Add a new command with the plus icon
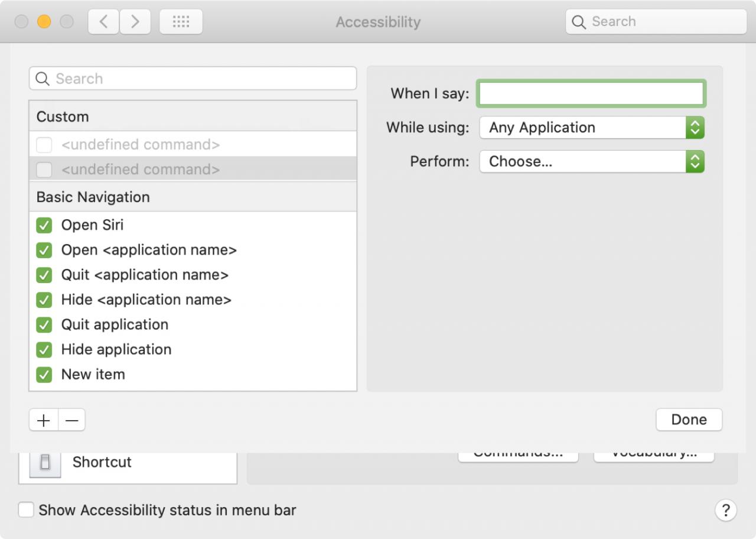Image resolution: width=756 pixels, height=539 pixels. point(44,420)
